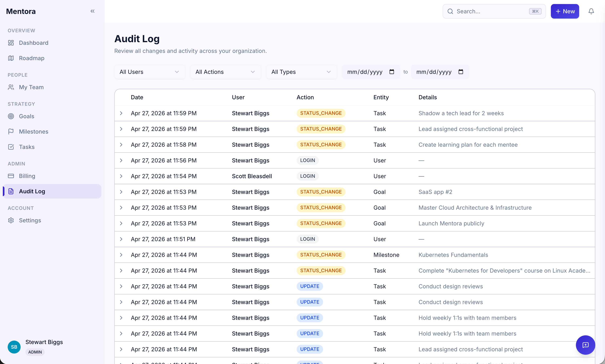Image resolution: width=605 pixels, height=364 pixels.
Task: Open the All Users filter dropdown
Action: (x=150, y=72)
